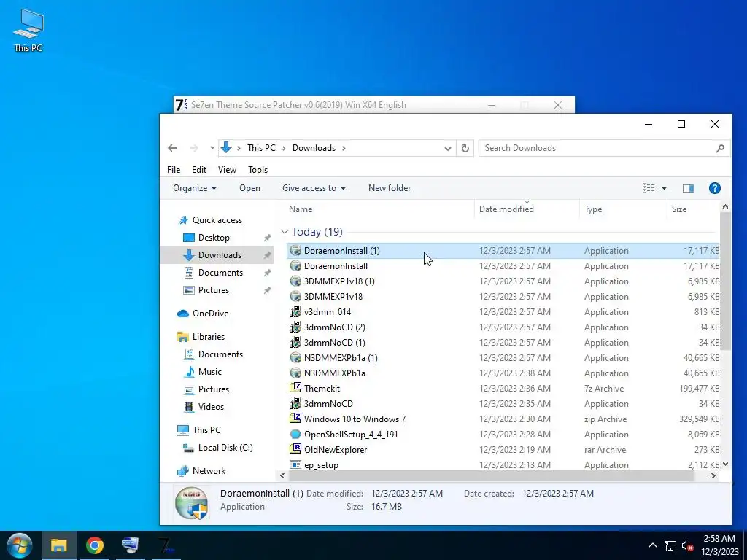Click the horizontal scrollbar thumb
The image size is (747, 560).
[491, 475]
